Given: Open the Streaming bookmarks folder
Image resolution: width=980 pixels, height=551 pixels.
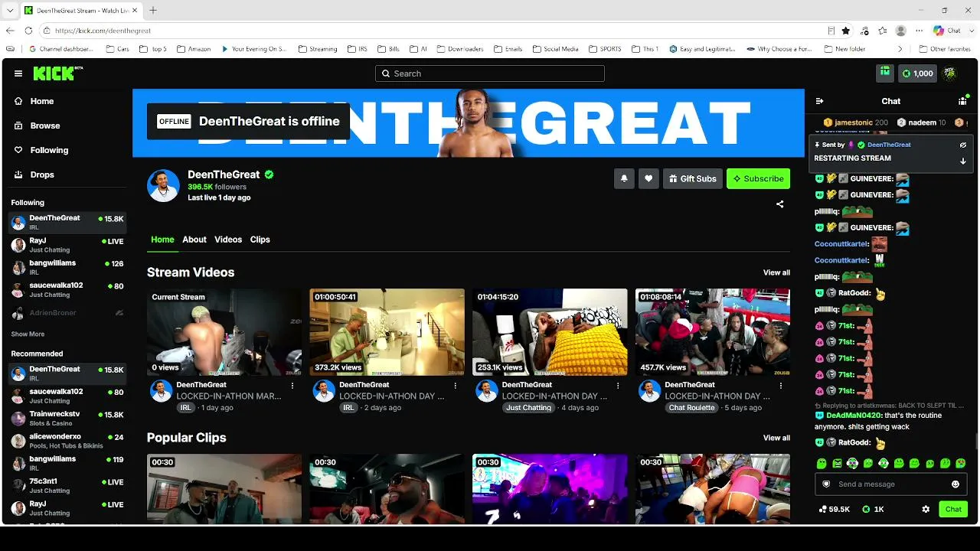Looking at the screenshot, I should click(317, 49).
